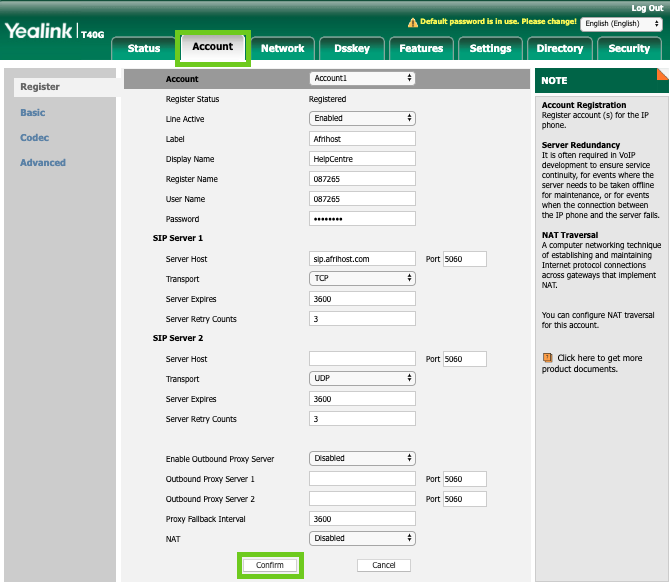Image resolution: width=670 pixels, height=583 pixels.
Task: Click the Log Out link
Action: click(646, 7)
